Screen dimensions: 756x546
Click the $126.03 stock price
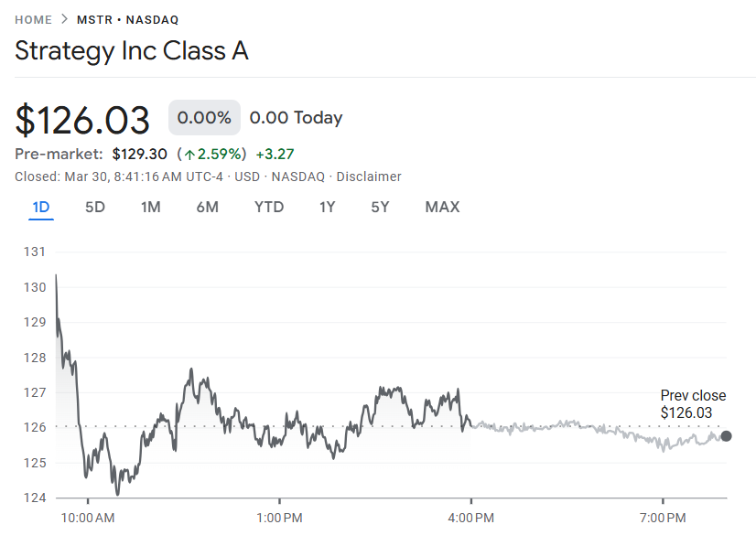click(82, 118)
